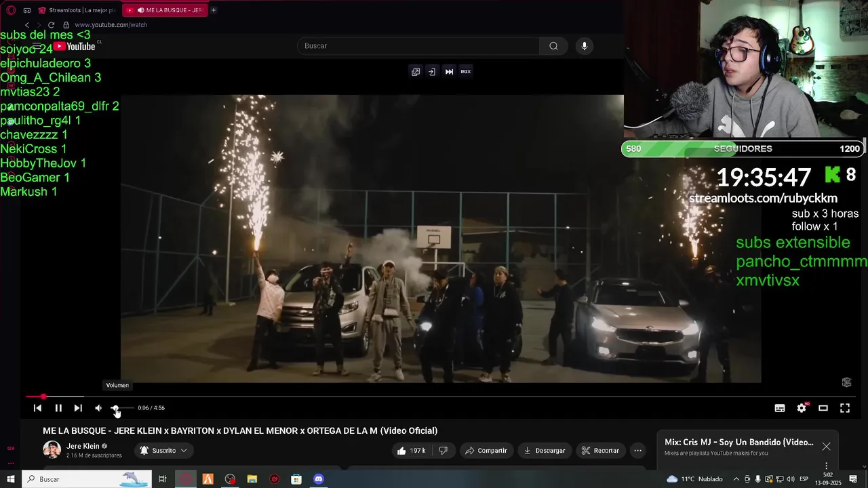Go to YouTube home via logo

tap(75, 46)
